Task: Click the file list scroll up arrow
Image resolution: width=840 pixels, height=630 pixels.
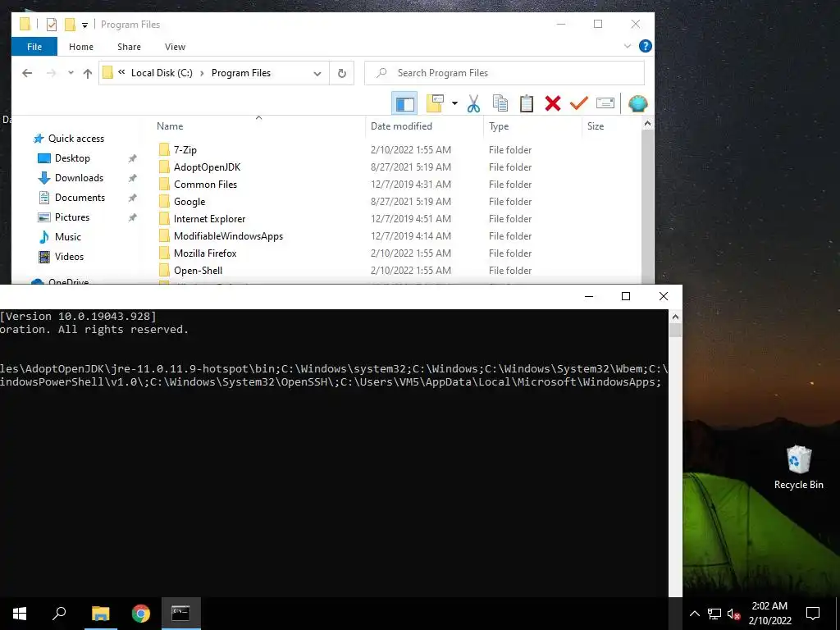Action: click(x=647, y=124)
